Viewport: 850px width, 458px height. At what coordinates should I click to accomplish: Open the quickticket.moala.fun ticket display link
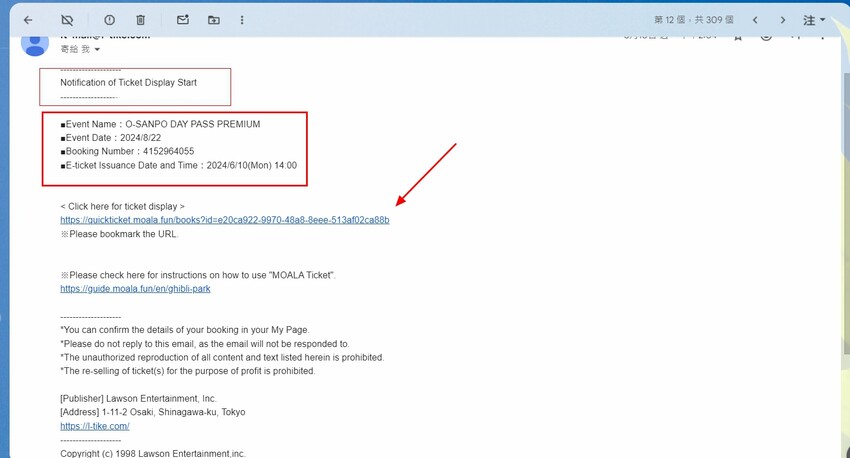pyautogui.click(x=224, y=220)
